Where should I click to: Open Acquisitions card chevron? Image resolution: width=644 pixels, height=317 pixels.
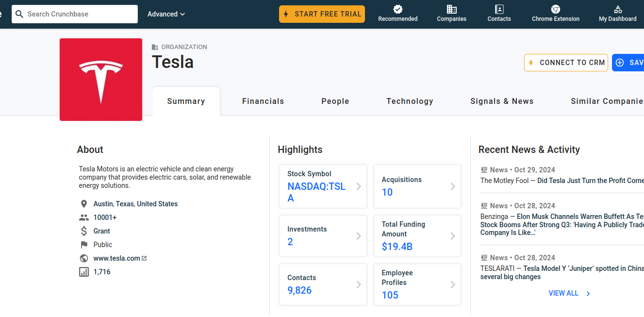click(453, 186)
